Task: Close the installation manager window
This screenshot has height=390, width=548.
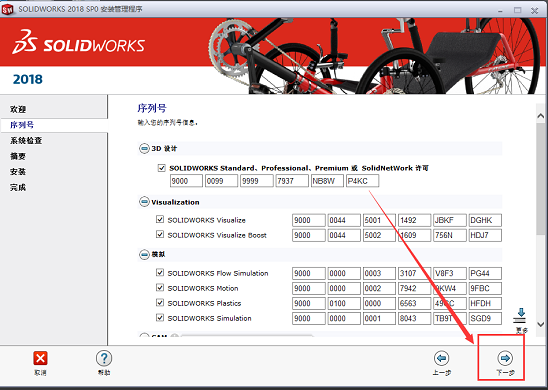Action: [534, 10]
